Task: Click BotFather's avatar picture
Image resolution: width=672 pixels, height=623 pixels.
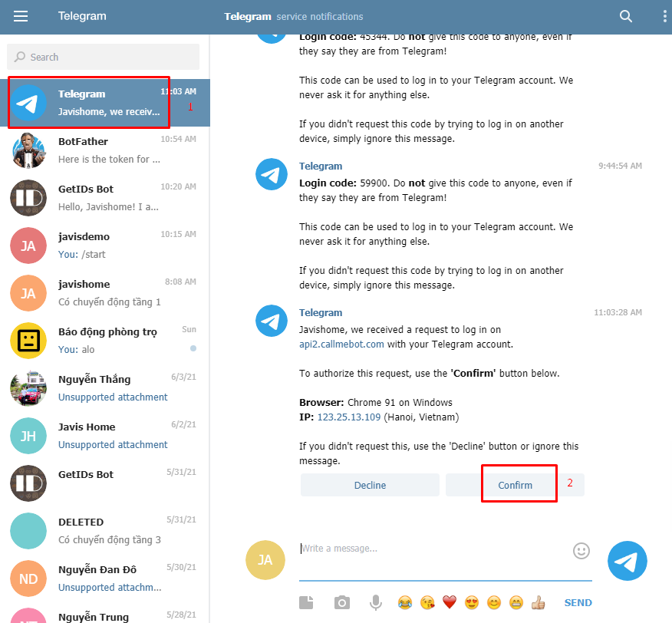Action: (28, 150)
